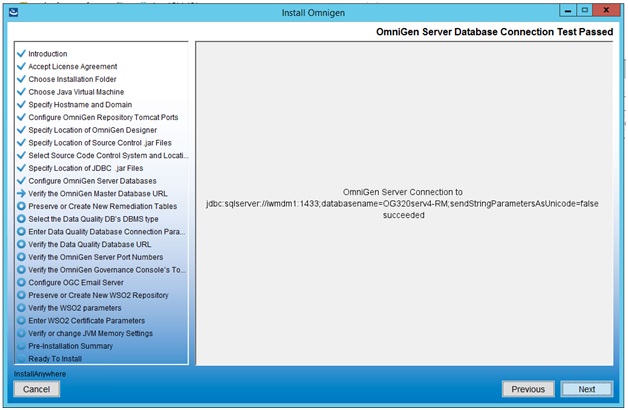The height and width of the screenshot is (410, 628).
Task: Click the Install Omnigen title bar text
Action: pyautogui.click(x=313, y=12)
